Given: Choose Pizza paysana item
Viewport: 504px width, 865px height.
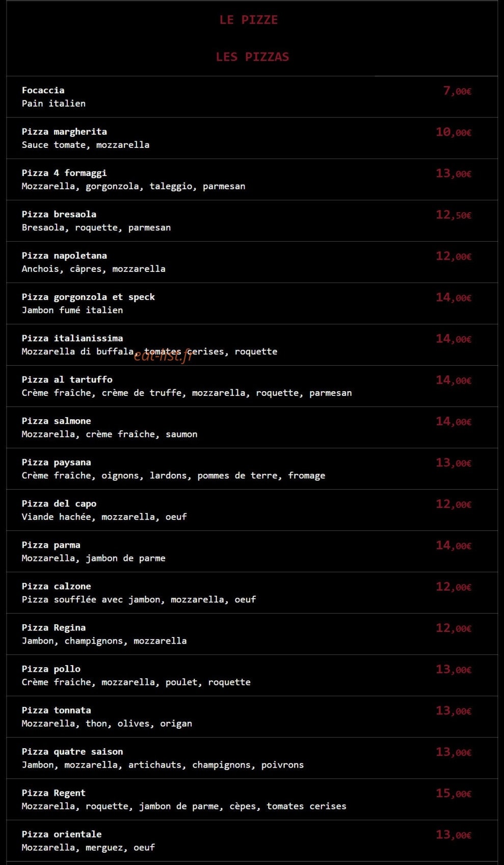Looking at the screenshot, I should coord(57,462).
